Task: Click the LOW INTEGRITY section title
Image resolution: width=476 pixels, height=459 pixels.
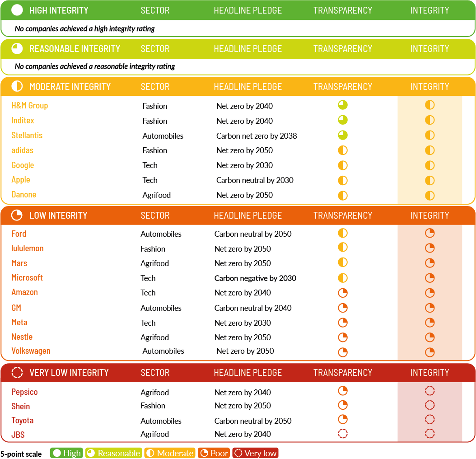Action: (x=58, y=215)
